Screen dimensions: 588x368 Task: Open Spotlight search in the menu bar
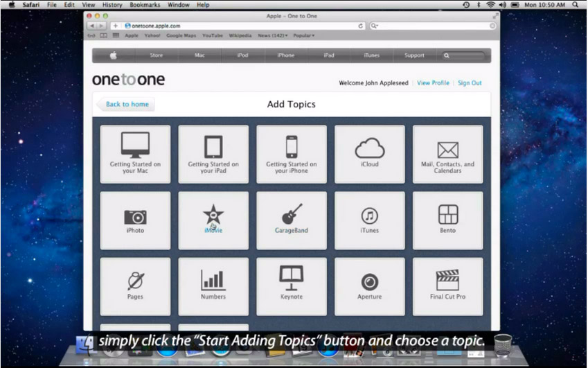coord(576,5)
